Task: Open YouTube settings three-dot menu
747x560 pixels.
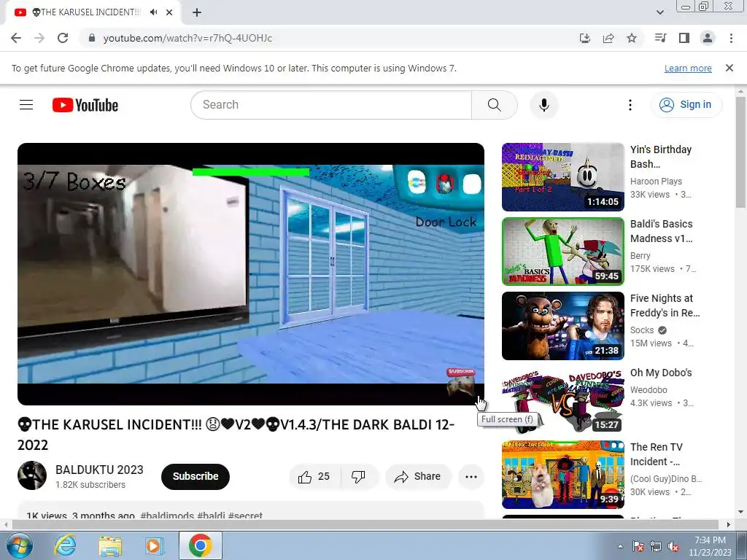Action: tap(630, 105)
